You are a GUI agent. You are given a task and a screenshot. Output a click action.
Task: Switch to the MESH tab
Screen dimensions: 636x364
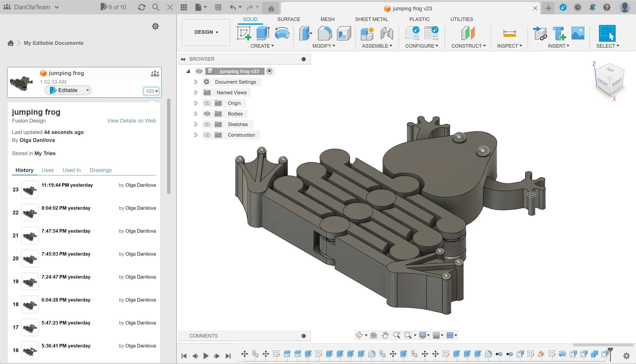click(x=327, y=19)
